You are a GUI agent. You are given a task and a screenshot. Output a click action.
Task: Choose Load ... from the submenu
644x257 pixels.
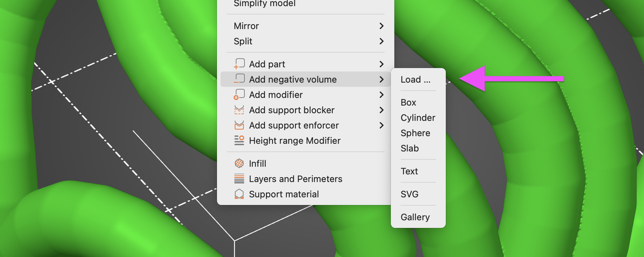tap(416, 79)
